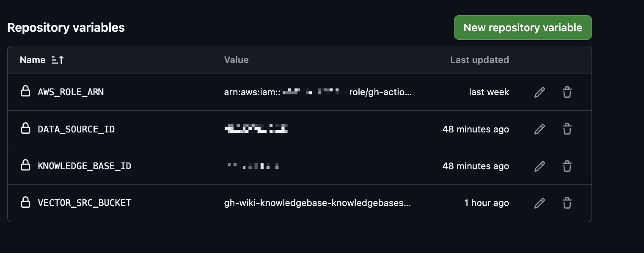Delete AWS_ROLE_ARN using the trash icon

[x=567, y=92]
